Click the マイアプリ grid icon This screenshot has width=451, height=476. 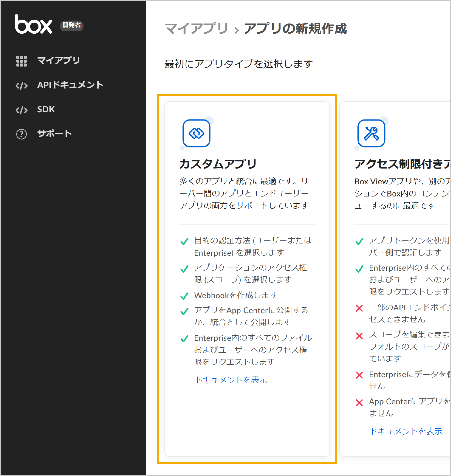21,61
